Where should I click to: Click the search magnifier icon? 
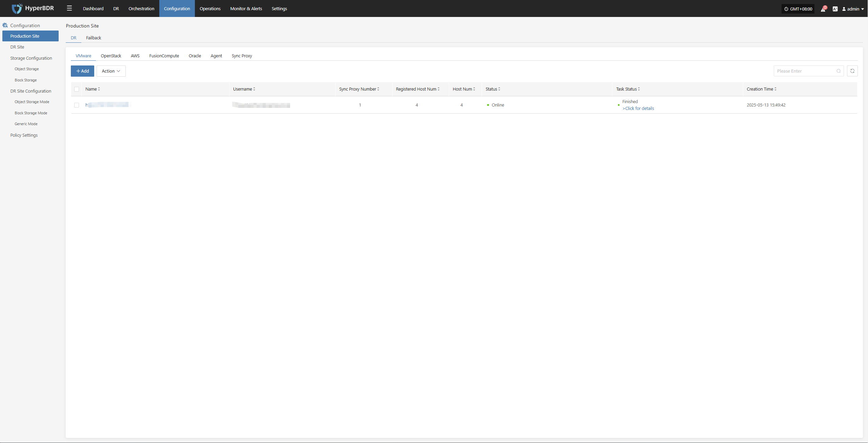point(839,71)
